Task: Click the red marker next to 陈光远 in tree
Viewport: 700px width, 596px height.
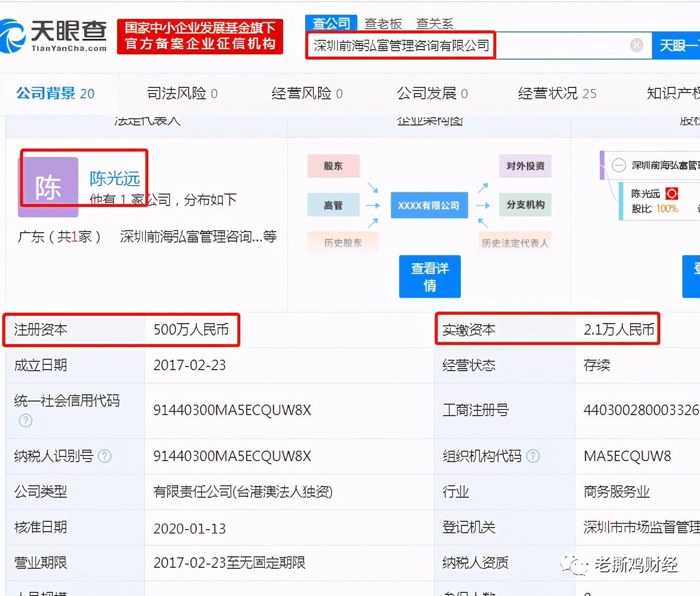Action: tap(672, 193)
